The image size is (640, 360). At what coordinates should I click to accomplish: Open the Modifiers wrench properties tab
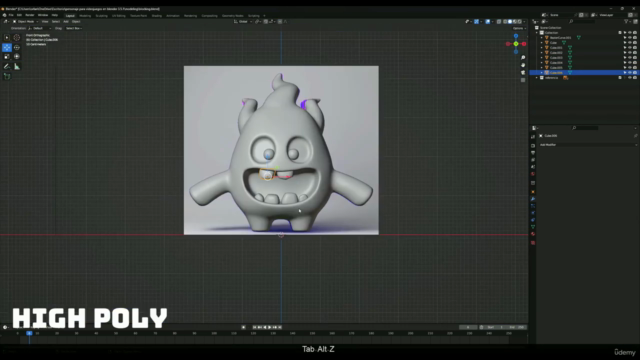tap(533, 199)
